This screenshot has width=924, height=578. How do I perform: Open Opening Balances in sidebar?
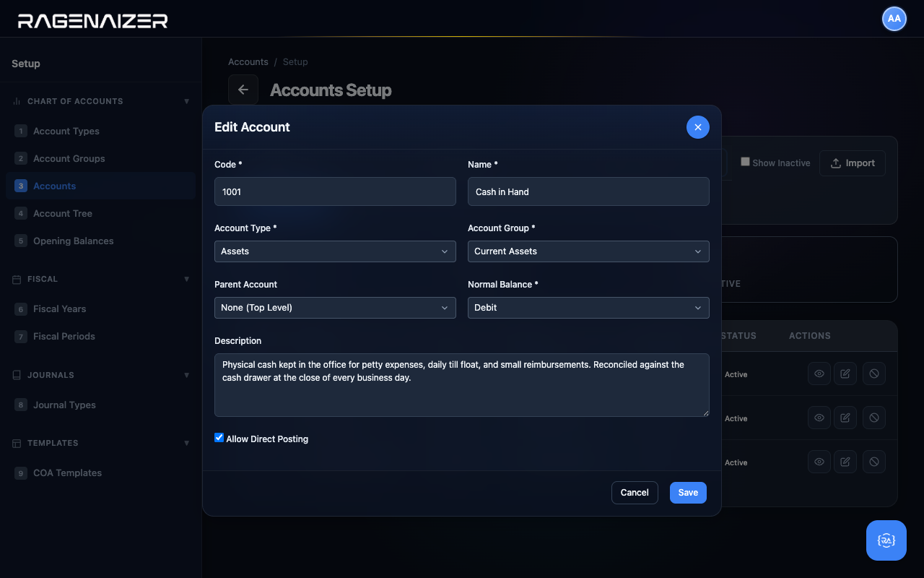[x=100, y=241]
